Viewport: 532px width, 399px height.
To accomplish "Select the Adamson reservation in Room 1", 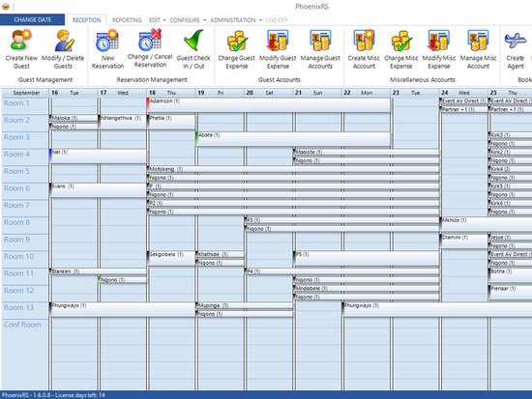I will (x=269, y=105).
